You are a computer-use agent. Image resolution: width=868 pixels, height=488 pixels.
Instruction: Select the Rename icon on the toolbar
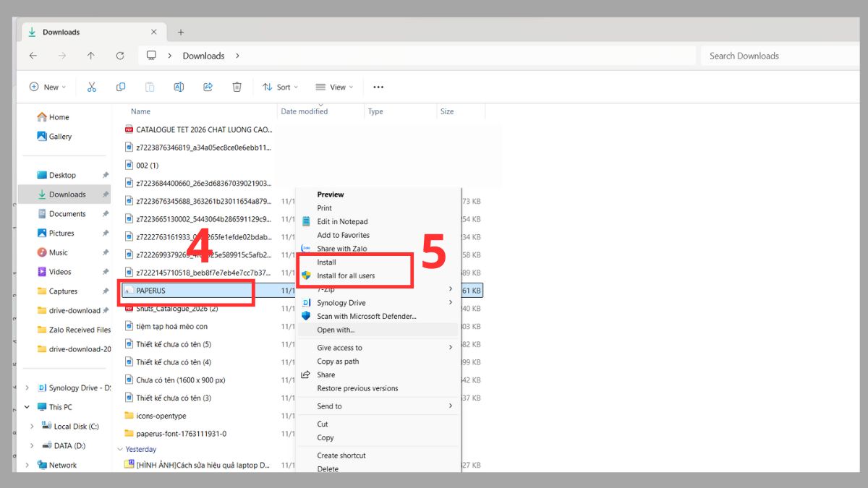(179, 86)
